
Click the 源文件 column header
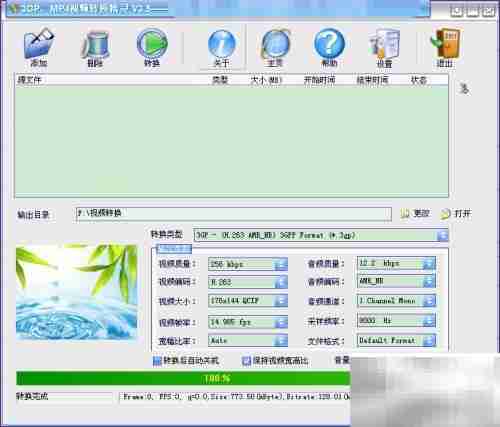coord(29,80)
